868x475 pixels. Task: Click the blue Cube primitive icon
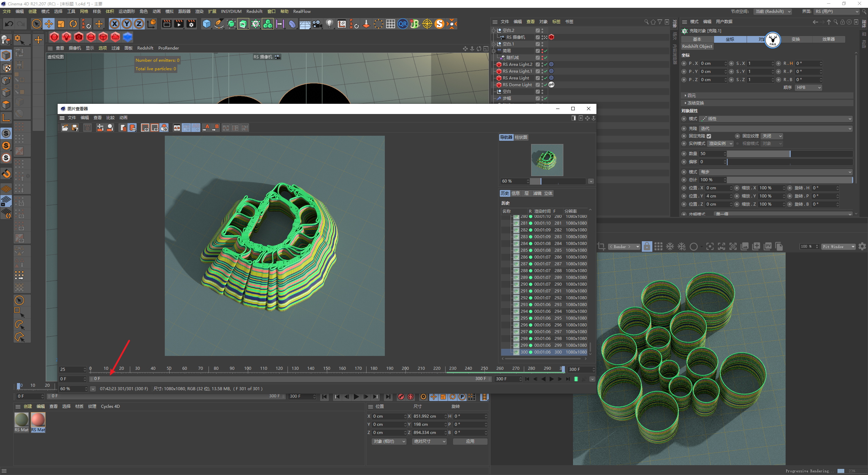pos(206,24)
